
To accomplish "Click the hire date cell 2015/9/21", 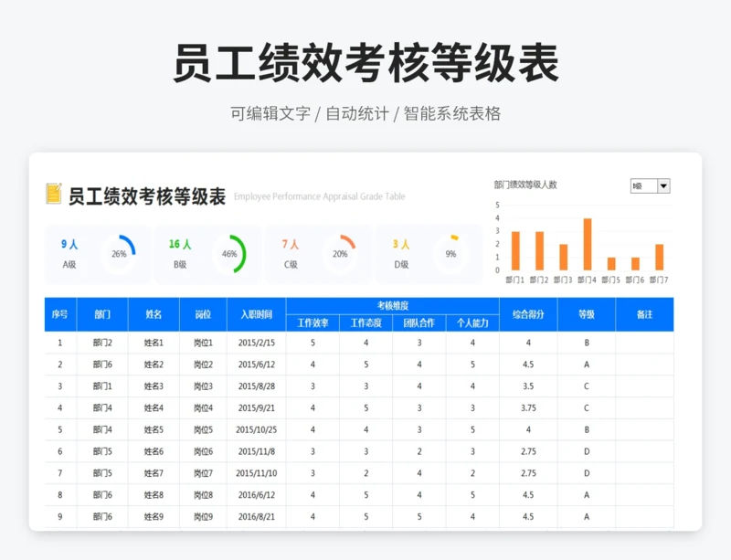I will 257,408.
